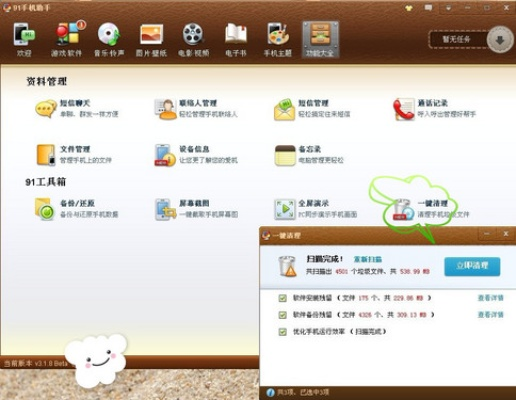Open 联络人管理 contact management
Viewport: 516px width, 400px height.
click(x=196, y=109)
